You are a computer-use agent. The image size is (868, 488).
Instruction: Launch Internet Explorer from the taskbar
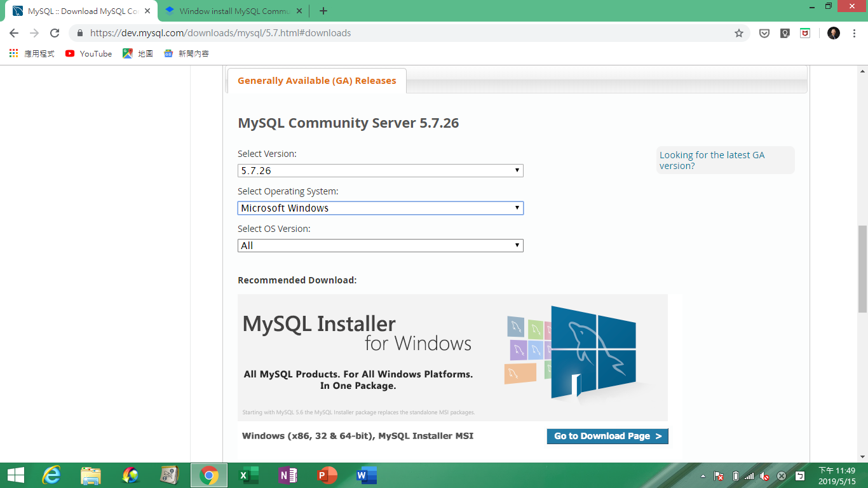tap(51, 475)
